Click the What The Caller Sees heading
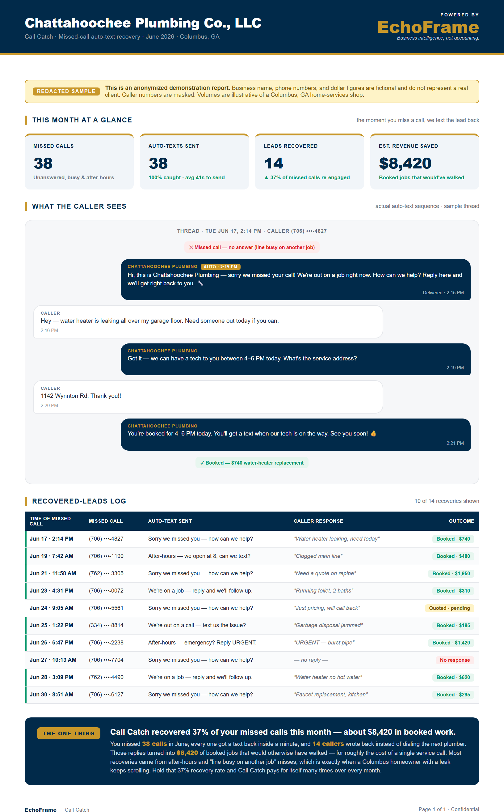Screen dimensions: 504x812 [x=79, y=206]
